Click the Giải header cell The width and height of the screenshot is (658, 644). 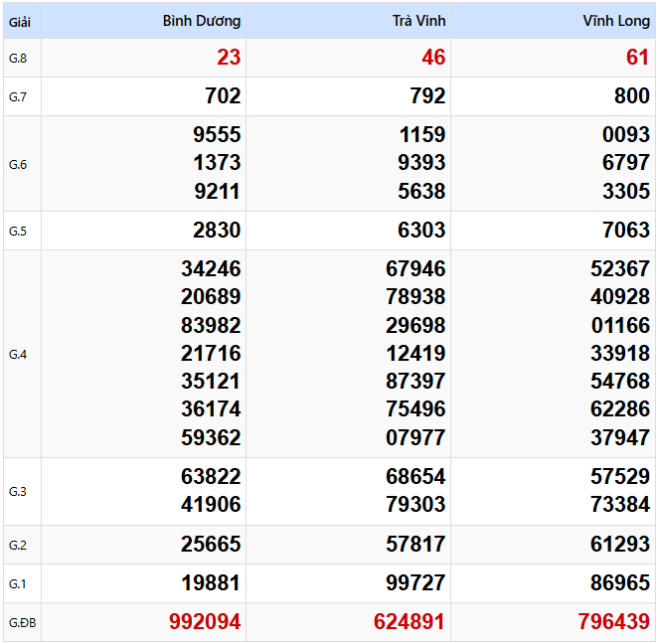pyautogui.click(x=20, y=21)
